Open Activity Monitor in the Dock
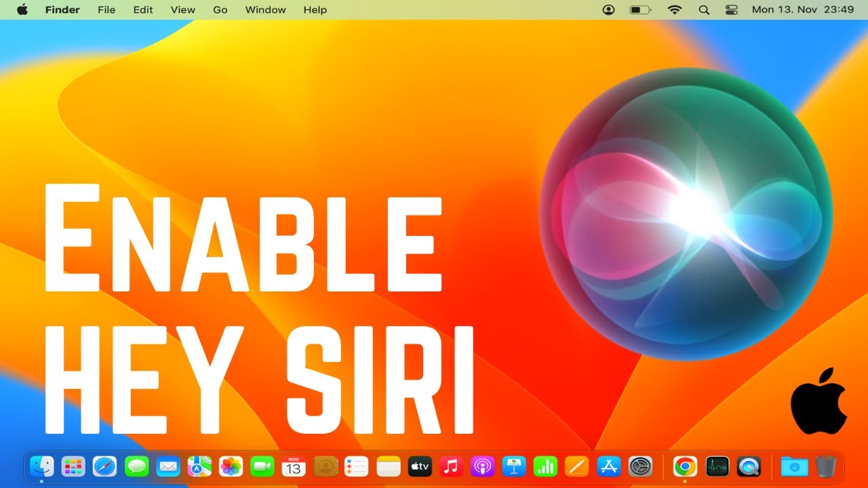 tap(717, 466)
